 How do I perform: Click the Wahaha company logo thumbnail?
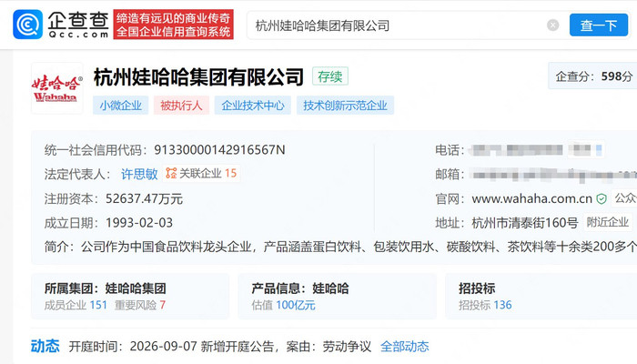[56, 88]
